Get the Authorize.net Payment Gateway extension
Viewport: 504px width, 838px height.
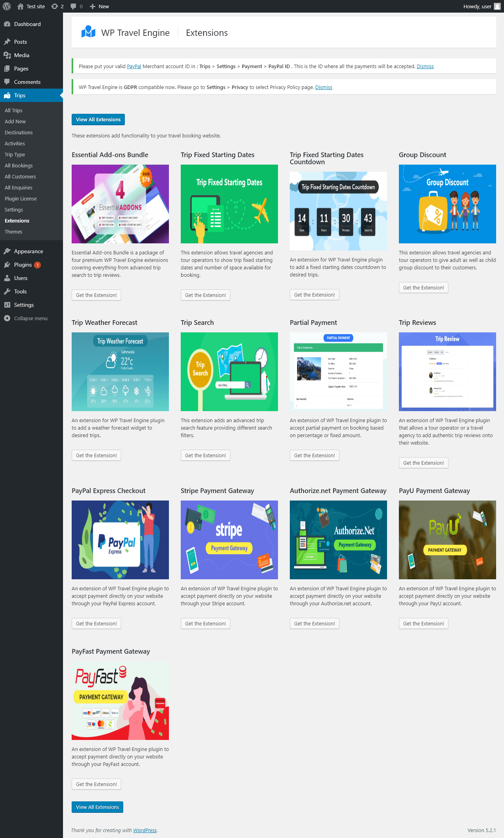pos(315,623)
